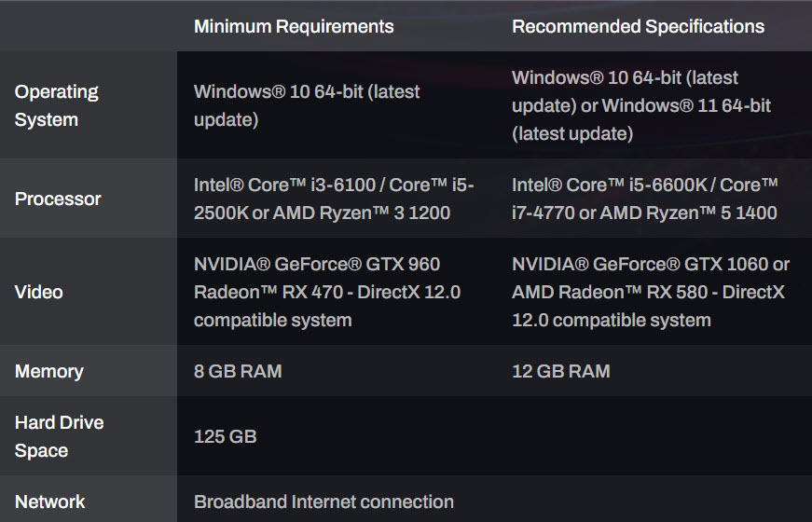Click the blank top-left header cell
The height and width of the screenshot is (522, 812).
[x=89, y=26]
